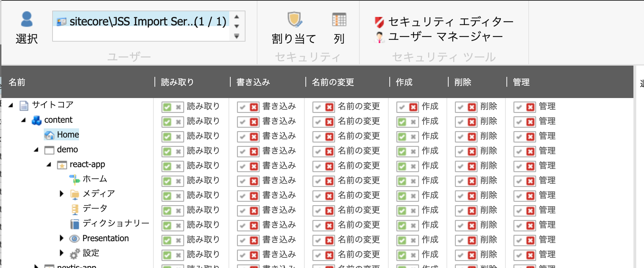The height and width of the screenshot is (268, 644).
Task: Click the react-app site icon
Action: tap(62, 165)
